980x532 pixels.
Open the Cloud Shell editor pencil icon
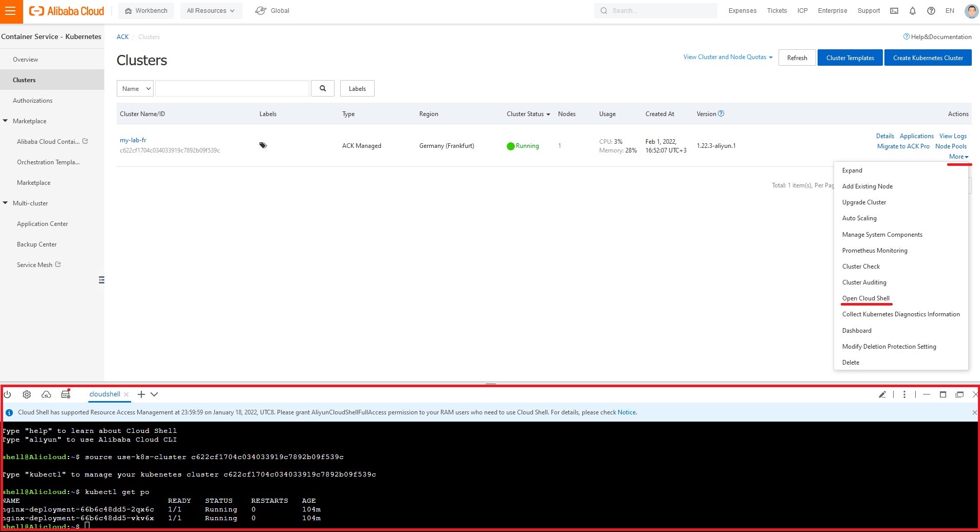pyautogui.click(x=882, y=394)
